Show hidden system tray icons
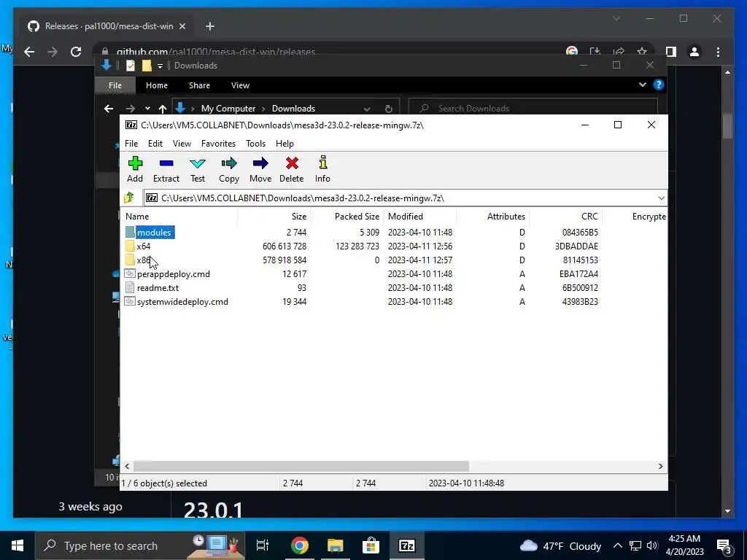 (x=617, y=545)
